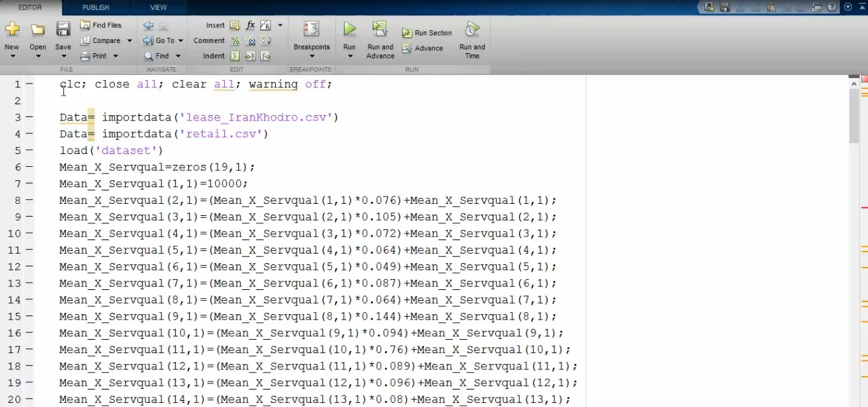Screen dimensions: 868x407
Task: Click the Breakpoints icon
Action: point(312,29)
